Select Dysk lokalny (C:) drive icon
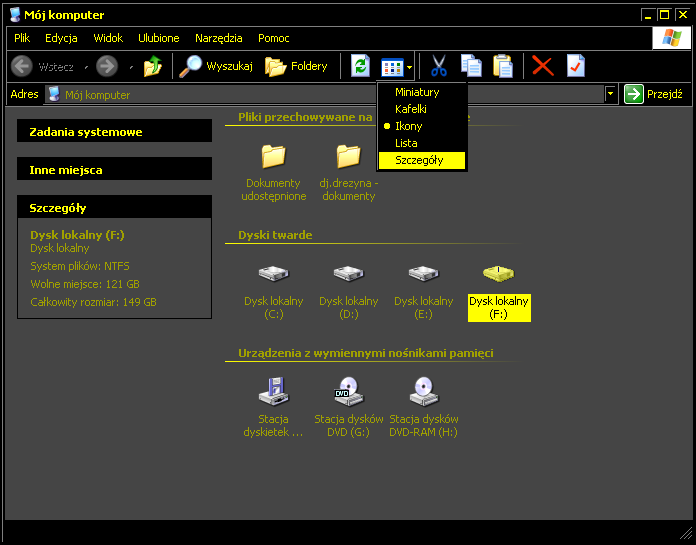The height and width of the screenshot is (545, 696). click(272, 274)
